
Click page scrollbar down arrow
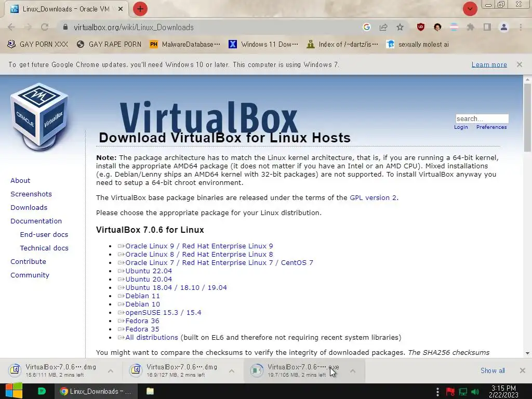pos(527,353)
